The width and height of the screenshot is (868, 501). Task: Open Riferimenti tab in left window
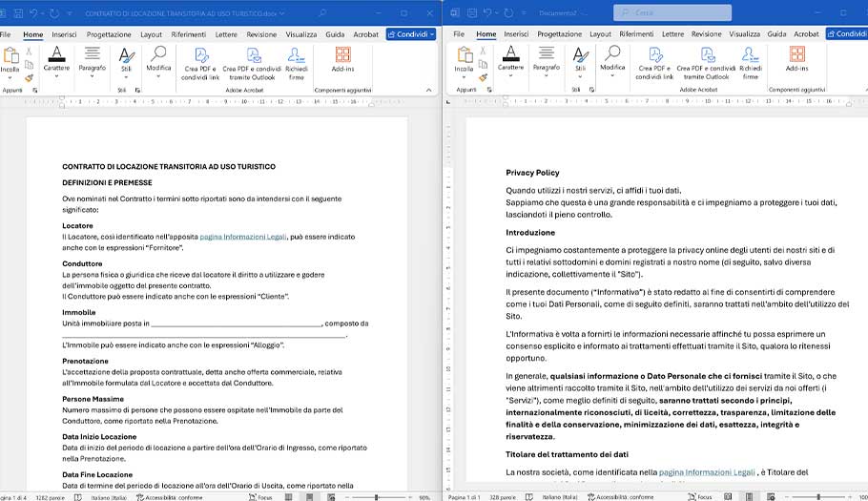coord(188,34)
